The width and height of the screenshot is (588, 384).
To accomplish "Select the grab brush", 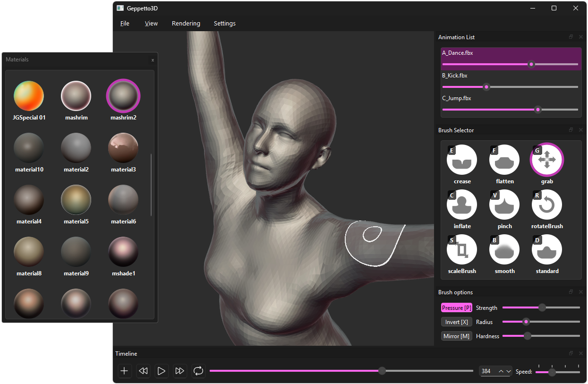I will click(x=547, y=160).
